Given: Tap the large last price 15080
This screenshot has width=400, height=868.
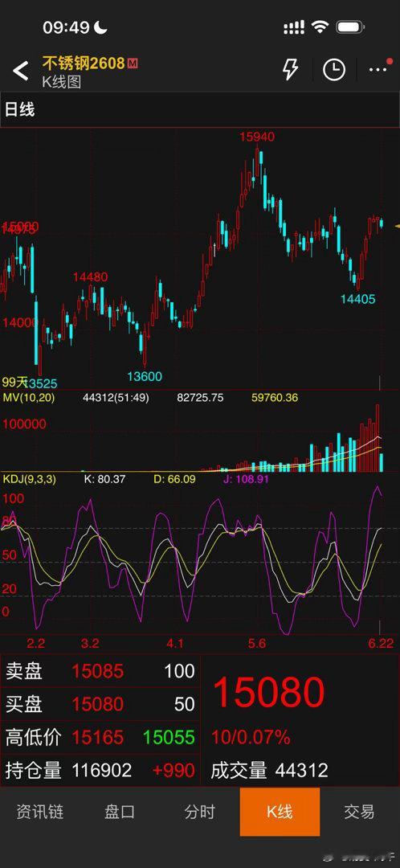Looking at the screenshot, I should pos(268,692).
